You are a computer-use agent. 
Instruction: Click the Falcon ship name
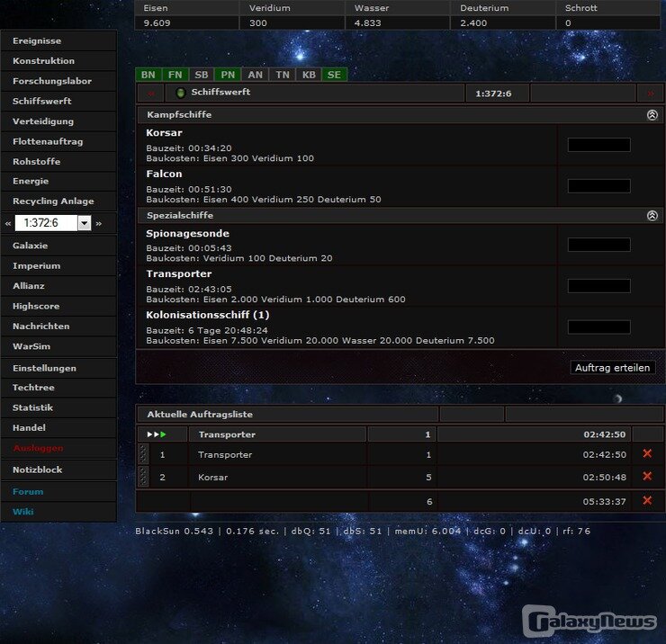click(x=164, y=174)
